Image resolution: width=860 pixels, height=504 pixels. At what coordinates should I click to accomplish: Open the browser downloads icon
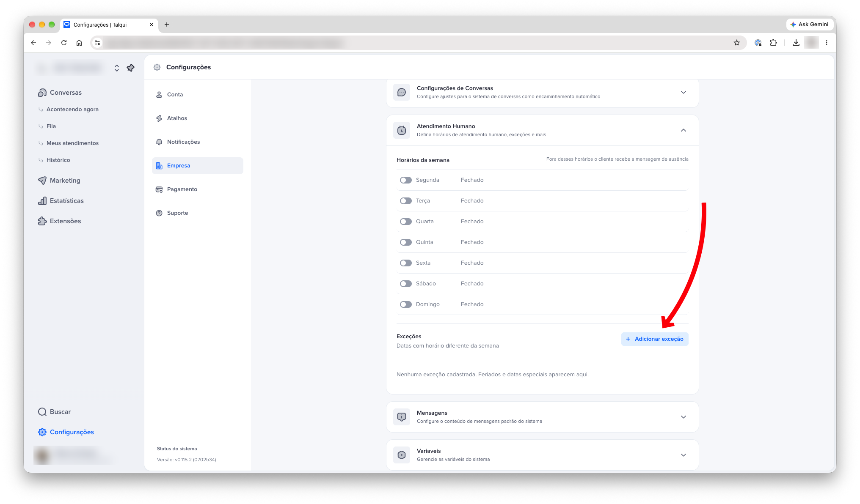click(x=796, y=43)
